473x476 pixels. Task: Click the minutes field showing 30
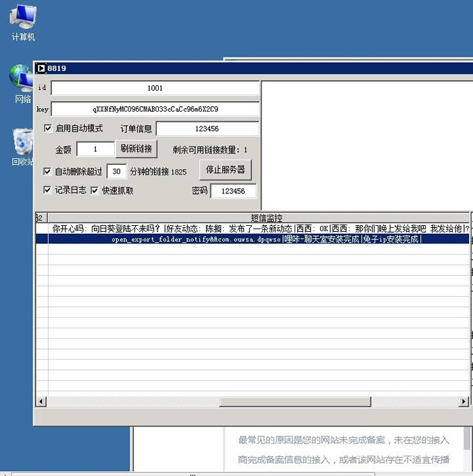coord(116,172)
